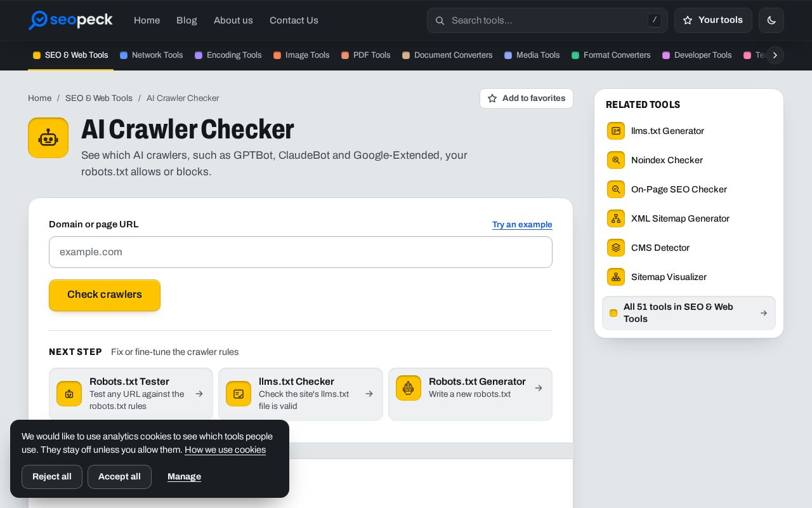
Task: Open All 51 tools in SEO & Web Tools
Action: (689, 313)
